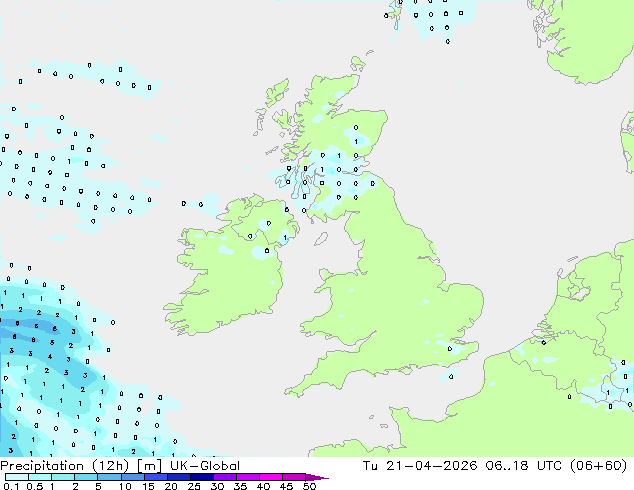This screenshot has height=490, width=634.
Task: Click the word "Precipitation" in the title
Action: pos(44,466)
